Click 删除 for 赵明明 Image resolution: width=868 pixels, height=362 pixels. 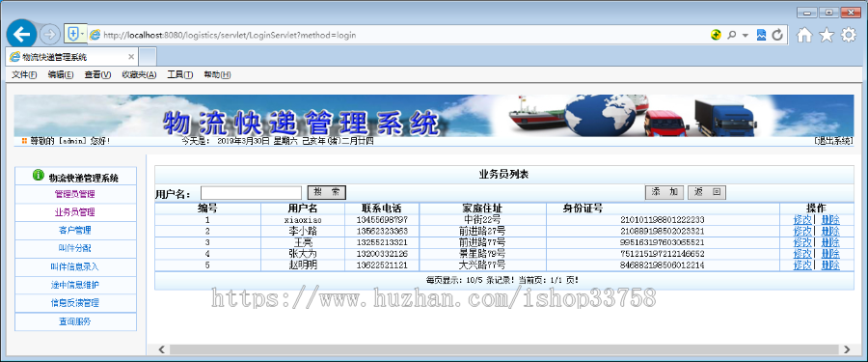pyautogui.click(x=830, y=265)
